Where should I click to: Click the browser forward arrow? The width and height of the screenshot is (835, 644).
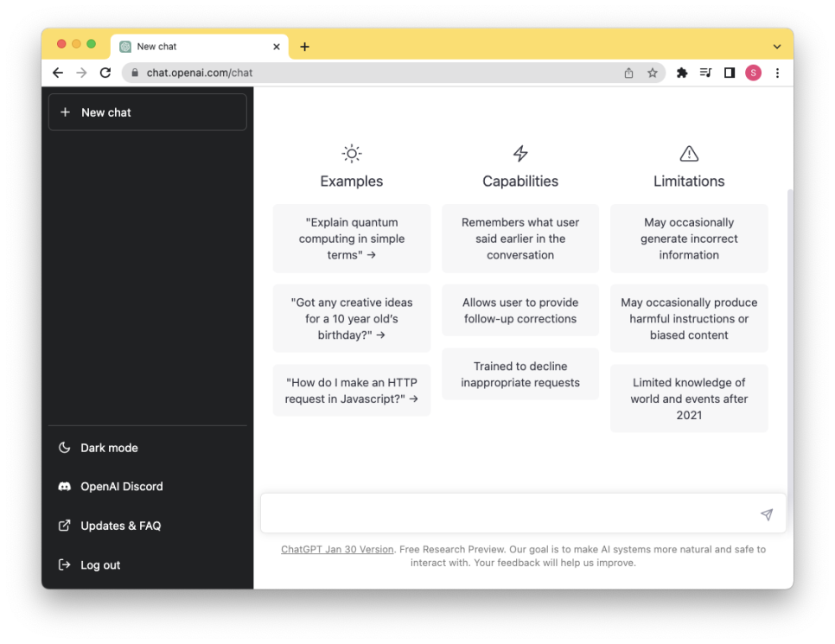[x=81, y=73]
